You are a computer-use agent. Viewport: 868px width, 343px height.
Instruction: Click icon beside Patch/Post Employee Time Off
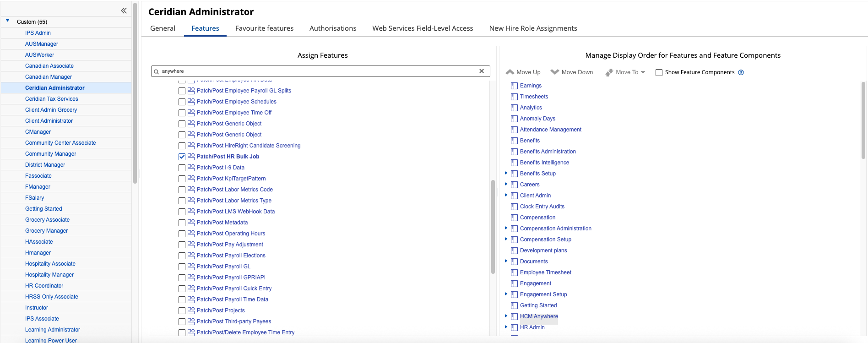coord(191,113)
